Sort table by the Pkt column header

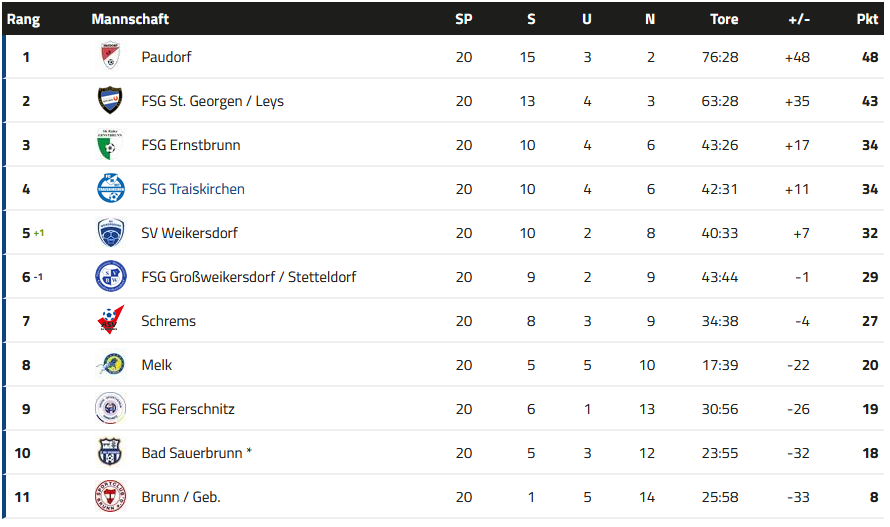click(867, 19)
